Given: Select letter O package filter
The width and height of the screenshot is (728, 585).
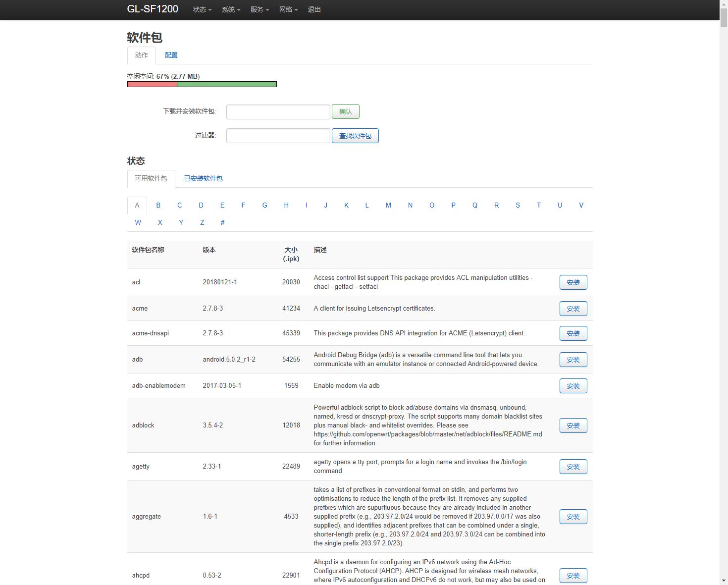Looking at the screenshot, I should [432, 205].
